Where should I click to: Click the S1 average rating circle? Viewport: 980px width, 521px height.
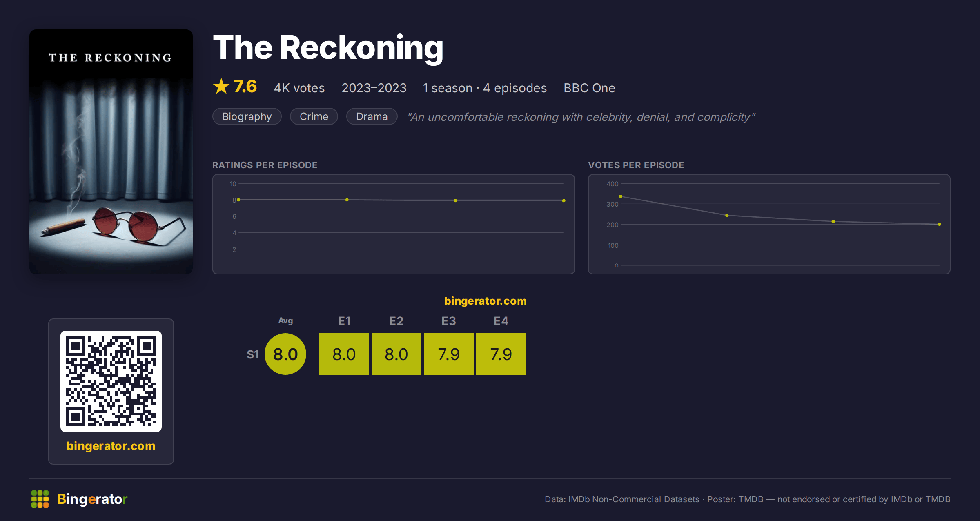(x=285, y=354)
